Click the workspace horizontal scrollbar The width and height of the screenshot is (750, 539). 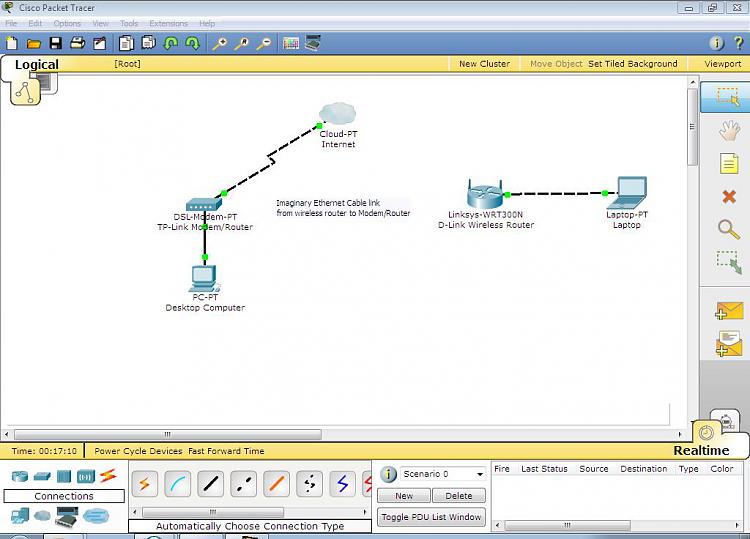pyautogui.click(x=168, y=434)
